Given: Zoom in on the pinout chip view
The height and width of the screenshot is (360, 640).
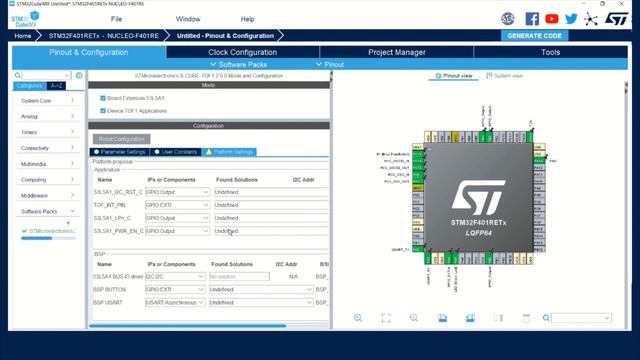Looking at the screenshot, I should (358, 318).
